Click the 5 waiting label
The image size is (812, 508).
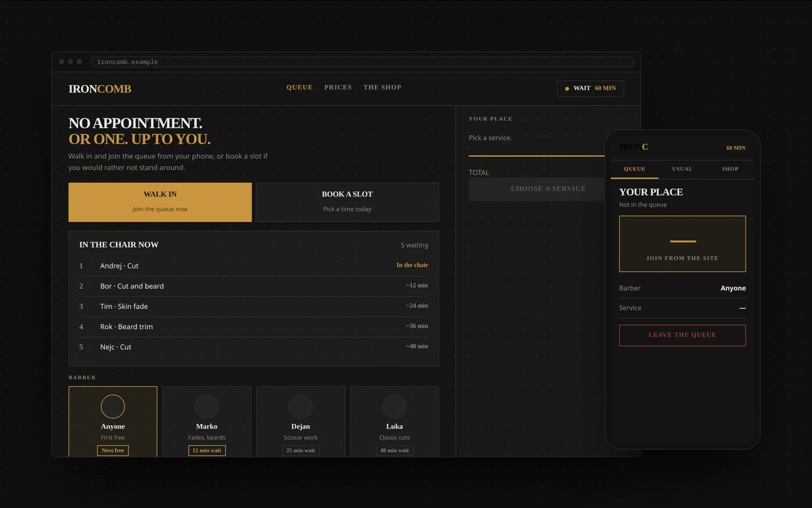[x=414, y=245]
